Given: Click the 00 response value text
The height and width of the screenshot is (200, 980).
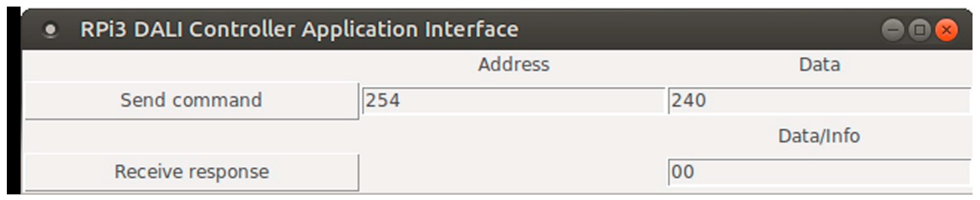Looking at the screenshot, I should tap(682, 172).
